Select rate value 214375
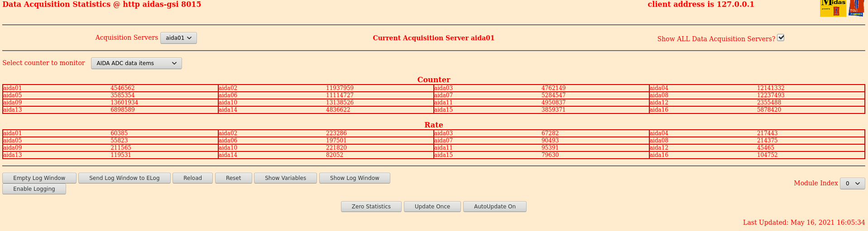This screenshot has width=868, height=231. pos(767,141)
